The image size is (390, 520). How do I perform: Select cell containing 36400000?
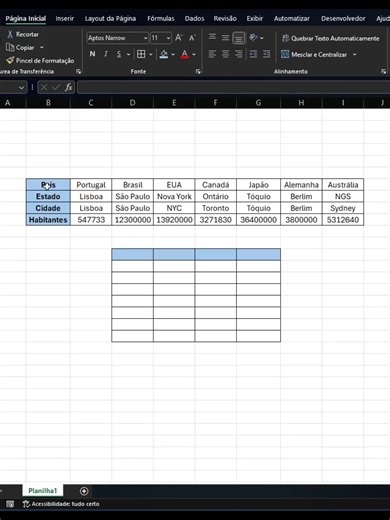click(x=258, y=220)
